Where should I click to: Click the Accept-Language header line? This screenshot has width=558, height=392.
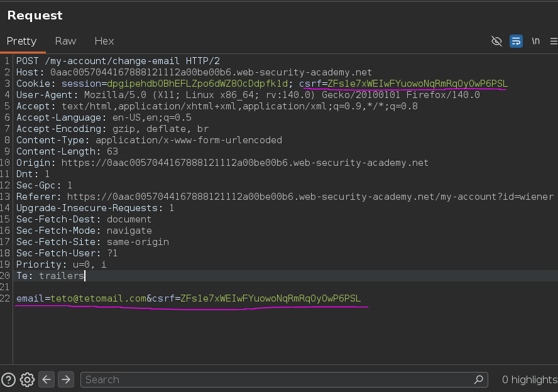tap(104, 117)
